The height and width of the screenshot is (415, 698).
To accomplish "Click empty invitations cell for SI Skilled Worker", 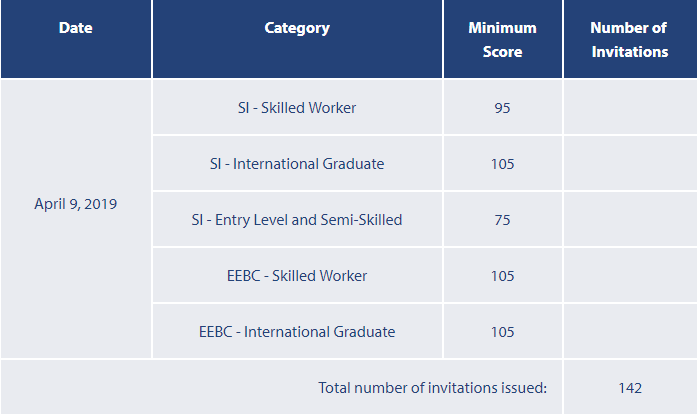I will (x=629, y=107).
